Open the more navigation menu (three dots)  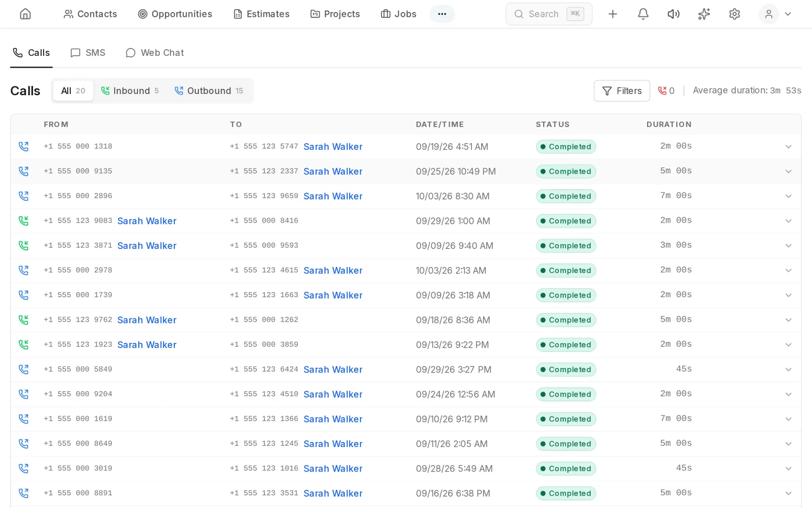click(442, 14)
